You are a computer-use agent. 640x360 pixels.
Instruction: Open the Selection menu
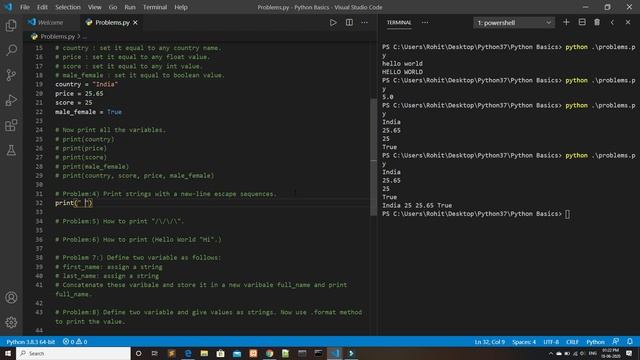[68, 7]
